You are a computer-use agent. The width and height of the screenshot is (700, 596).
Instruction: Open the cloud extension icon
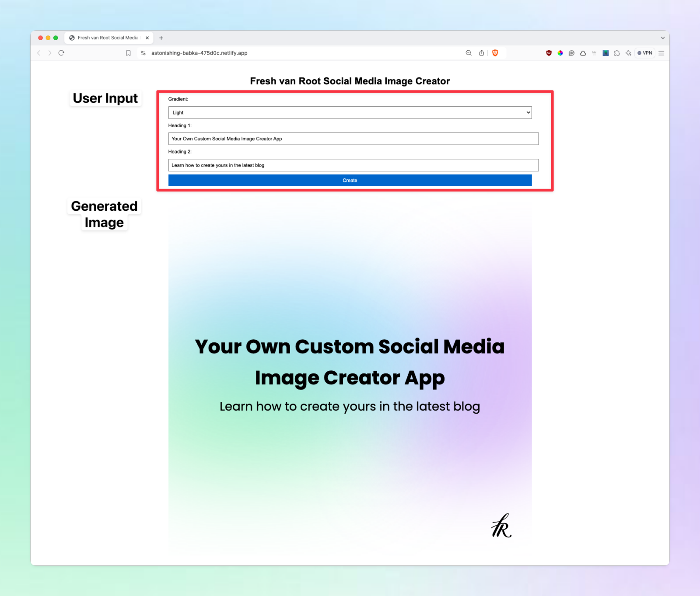pos(583,53)
